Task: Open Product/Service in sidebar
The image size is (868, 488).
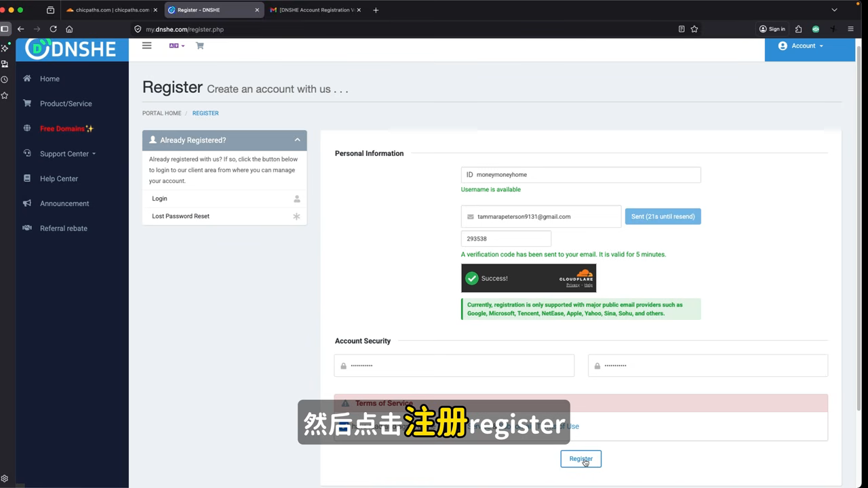Action: [x=66, y=104]
